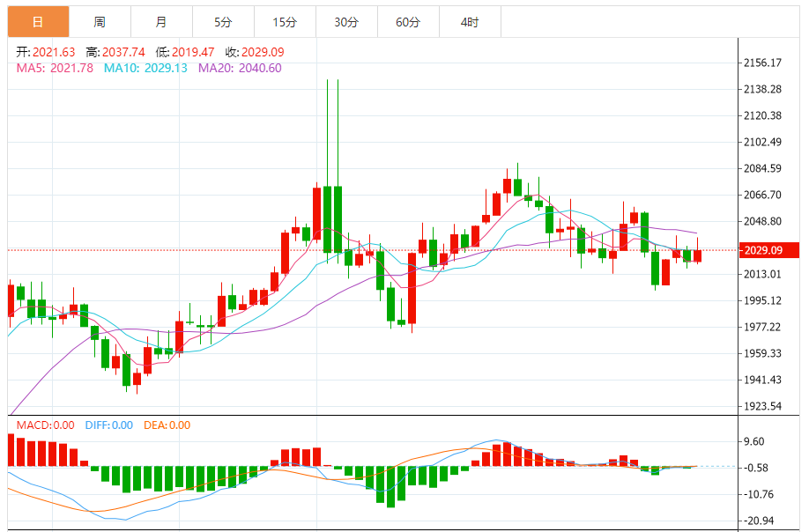The image size is (809, 532).
Task: Open the 60分 timeframe tab
Action: (408, 22)
